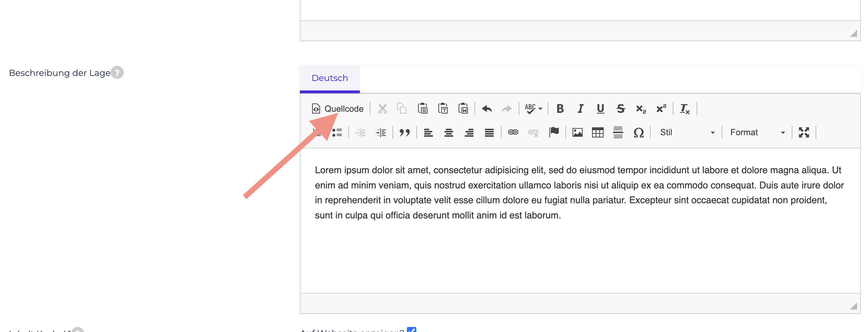This screenshot has width=868, height=332.
Task: Toggle strikethrough formatting
Action: click(x=621, y=108)
